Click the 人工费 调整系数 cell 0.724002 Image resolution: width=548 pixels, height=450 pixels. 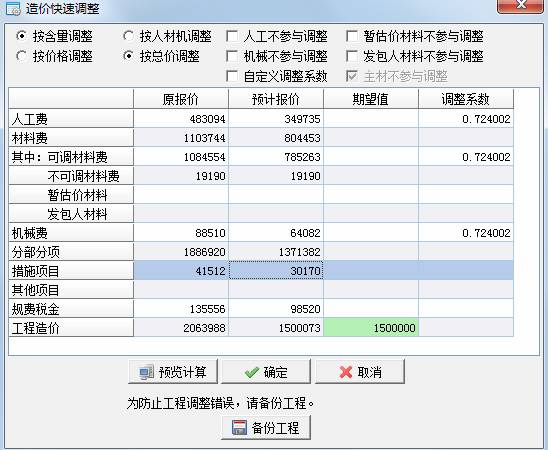point(466,119)
